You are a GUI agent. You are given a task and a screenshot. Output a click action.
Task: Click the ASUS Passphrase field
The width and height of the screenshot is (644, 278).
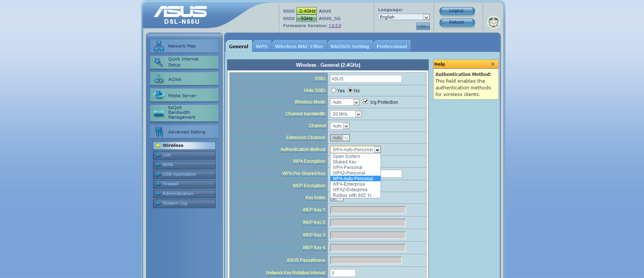(366, 261)
